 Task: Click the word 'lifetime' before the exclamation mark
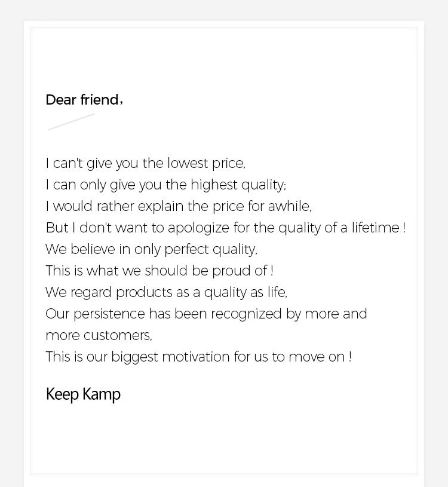coord(375,228)
